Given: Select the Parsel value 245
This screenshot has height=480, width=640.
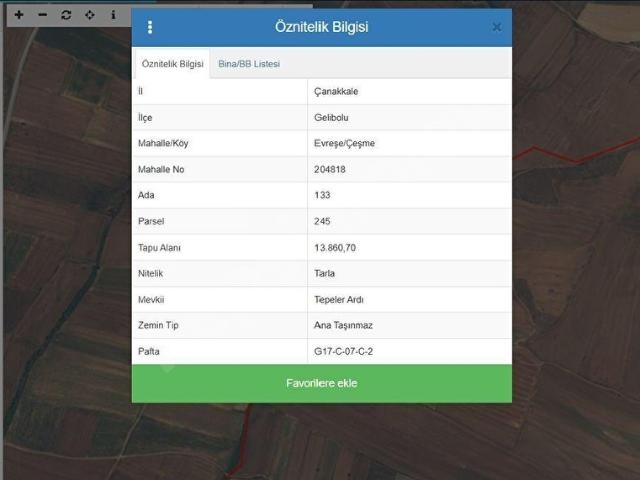Looking at the screenshot, I should [322, 221].
